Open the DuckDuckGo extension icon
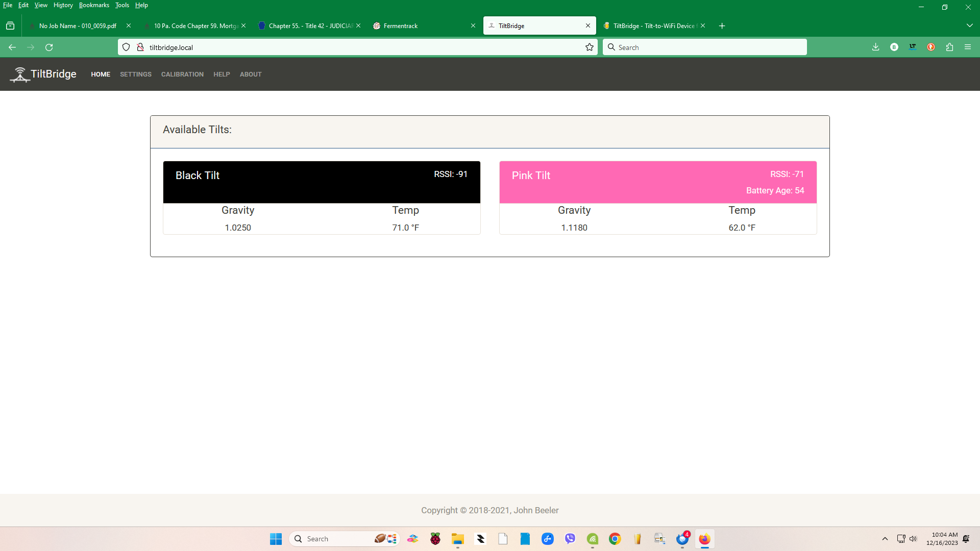This screenshot has height=551, width=980. pos(931,47)
